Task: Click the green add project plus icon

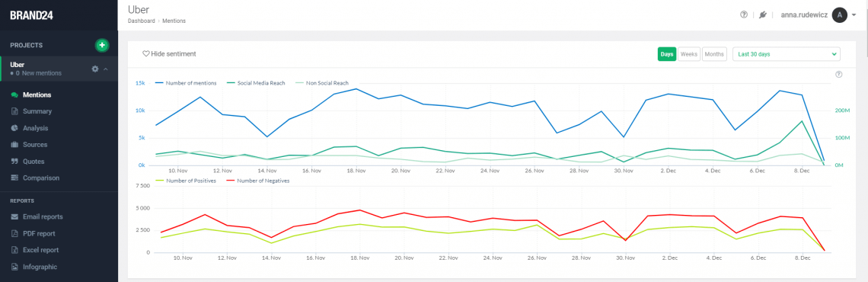Action: (x=102, y=46)
